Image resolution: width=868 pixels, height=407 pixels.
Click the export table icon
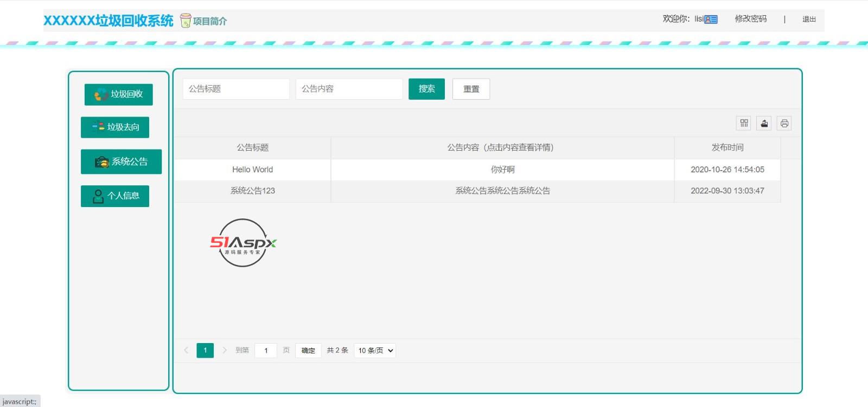pyautogui.click(x=764, y=124)
